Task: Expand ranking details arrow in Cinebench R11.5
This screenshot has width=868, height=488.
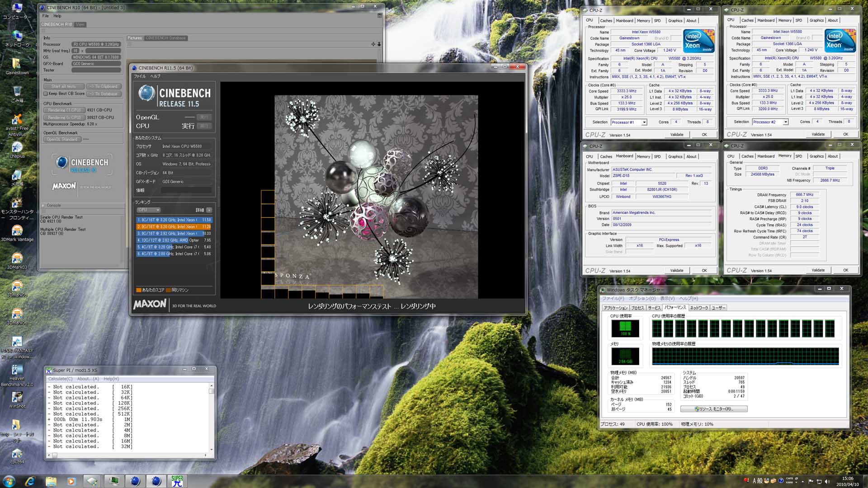Action: [209, 210]
